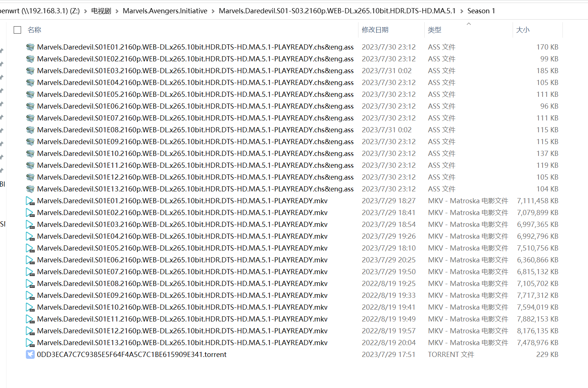The width and height of the screenshot is (588, 388).
Task: Select the 0DD3ECA7C7C9385E5F64F4A5C7C1BE615909E341.torrent file name
Action: point(132,354)
